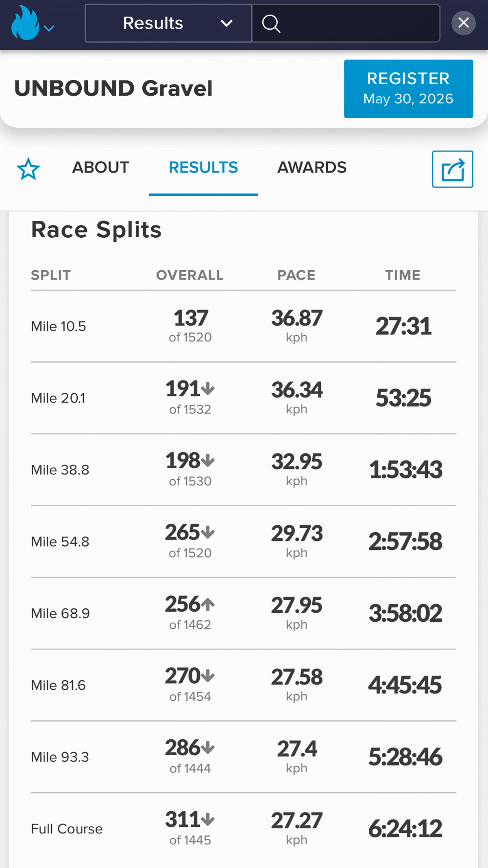Click the up arrow beside rank 256
The width and height of the screenshot is (488, 868).
click(x=208, y=604)
